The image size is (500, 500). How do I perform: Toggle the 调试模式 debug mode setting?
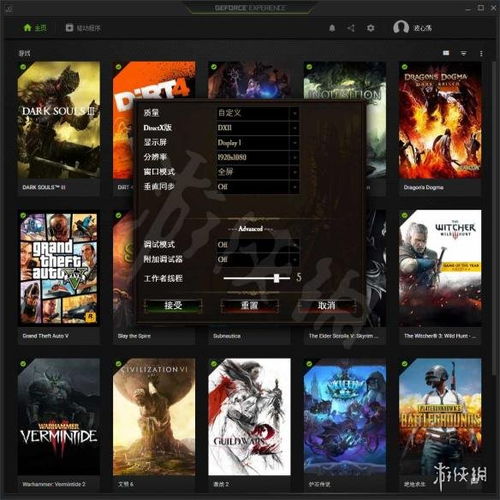(x=258, y=245)
